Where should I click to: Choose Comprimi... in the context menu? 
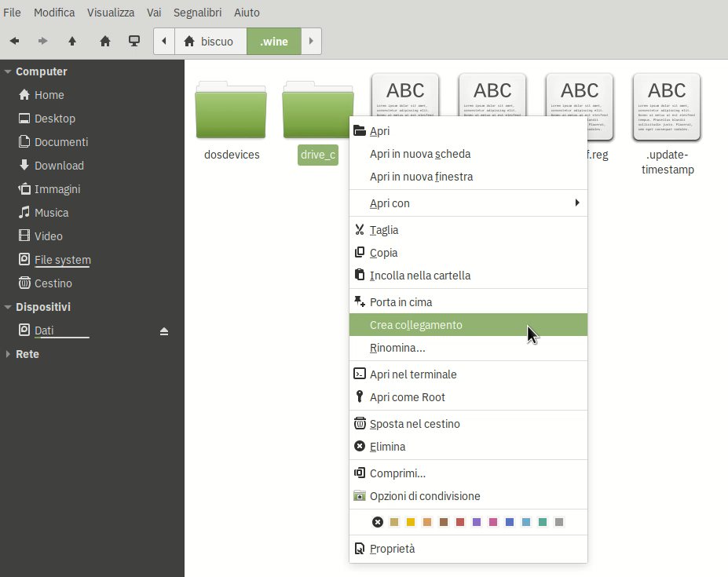coord(468,473)
